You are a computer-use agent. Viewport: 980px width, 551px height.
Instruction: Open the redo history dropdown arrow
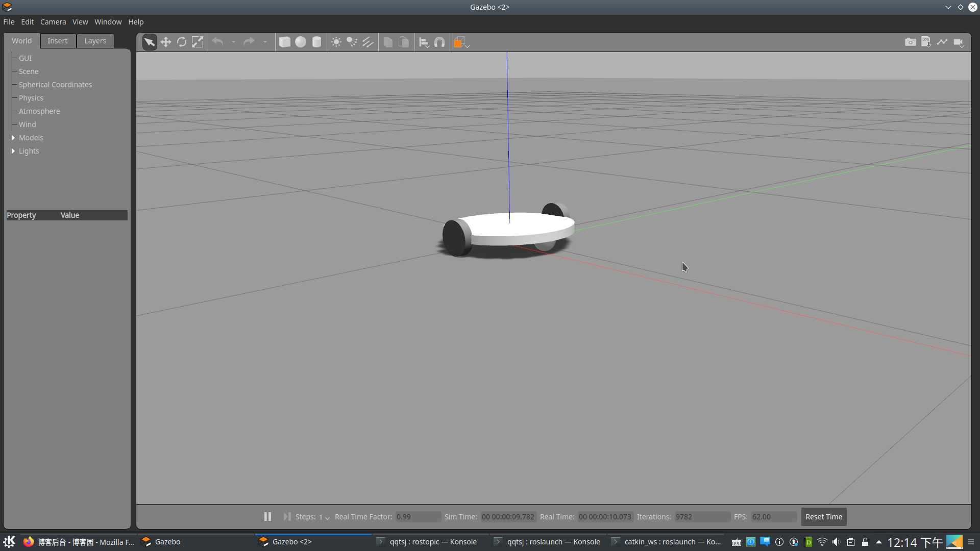(x=265, y=42)
